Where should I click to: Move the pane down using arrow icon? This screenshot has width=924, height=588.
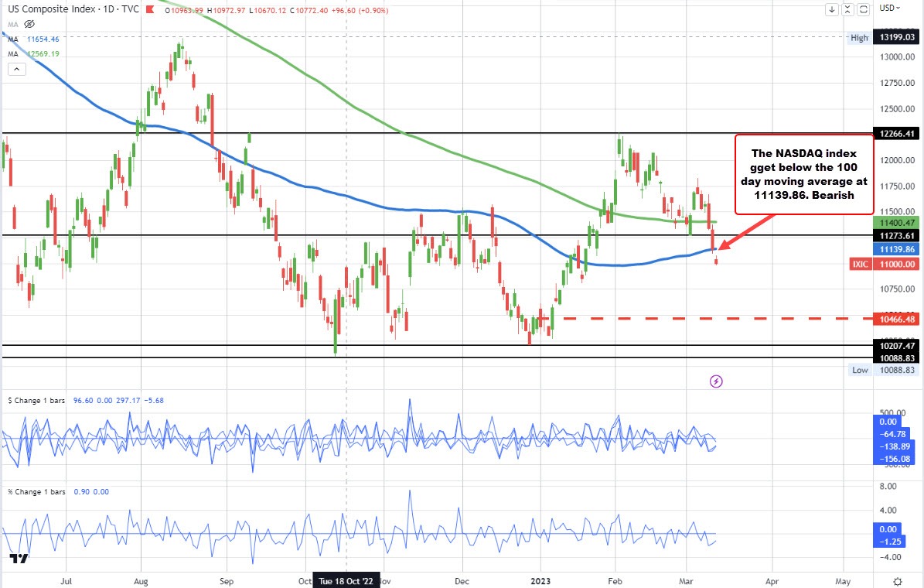[x=831, y=9]
